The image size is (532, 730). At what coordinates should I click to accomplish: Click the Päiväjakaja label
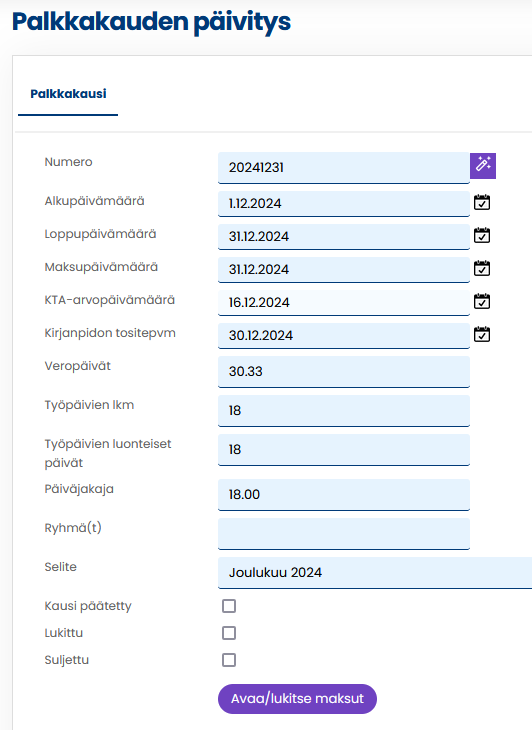[79, 489]
